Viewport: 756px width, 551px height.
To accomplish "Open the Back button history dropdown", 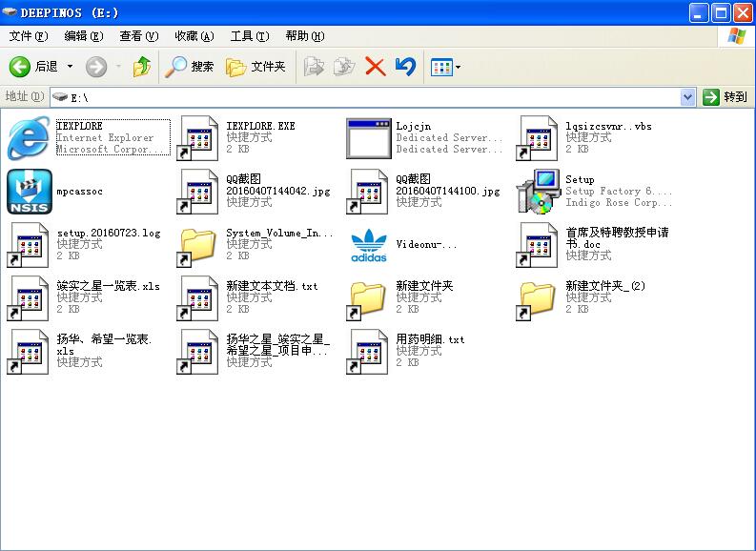I will [70, 67].
